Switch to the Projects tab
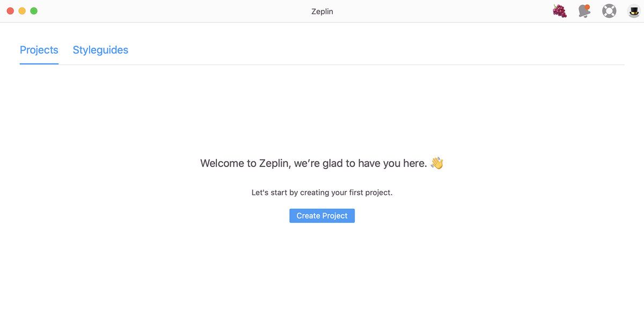Image resolution: width=644 pixels, height=322 pixels. click(x=39, y=50)
